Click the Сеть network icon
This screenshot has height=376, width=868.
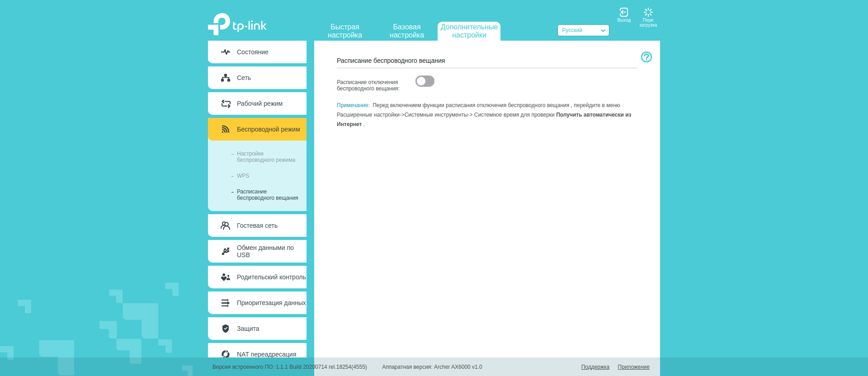click(226, 78)
